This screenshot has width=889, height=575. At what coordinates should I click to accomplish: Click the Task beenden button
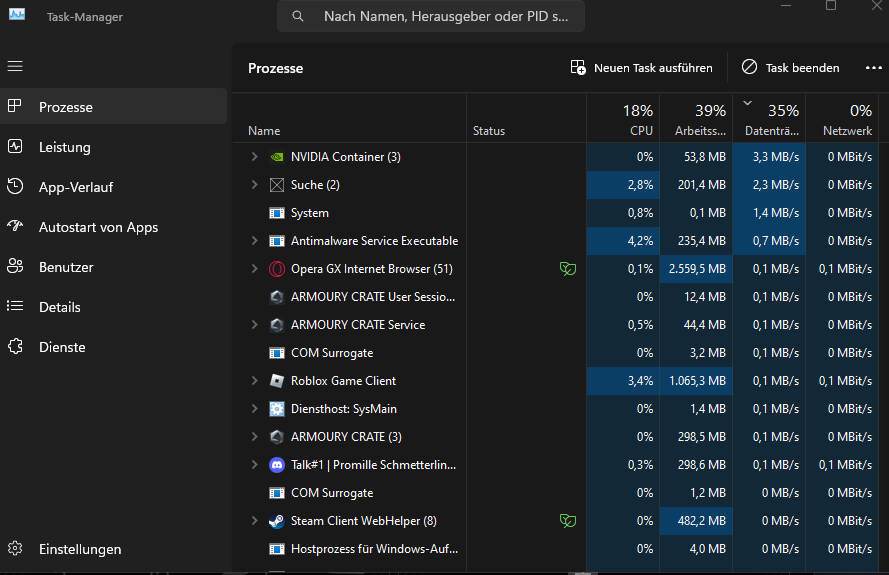pos(790,68)
